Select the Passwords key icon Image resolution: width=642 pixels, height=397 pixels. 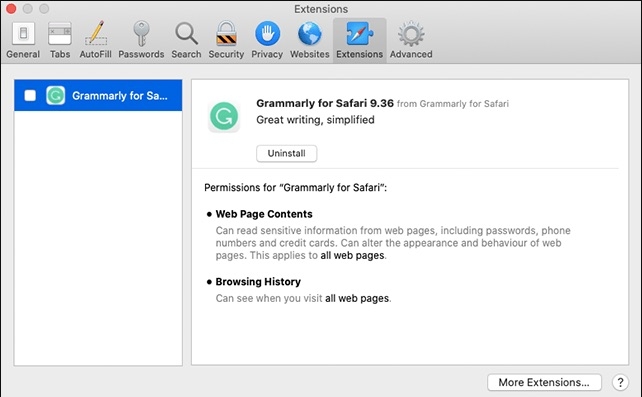pos(141,40)
